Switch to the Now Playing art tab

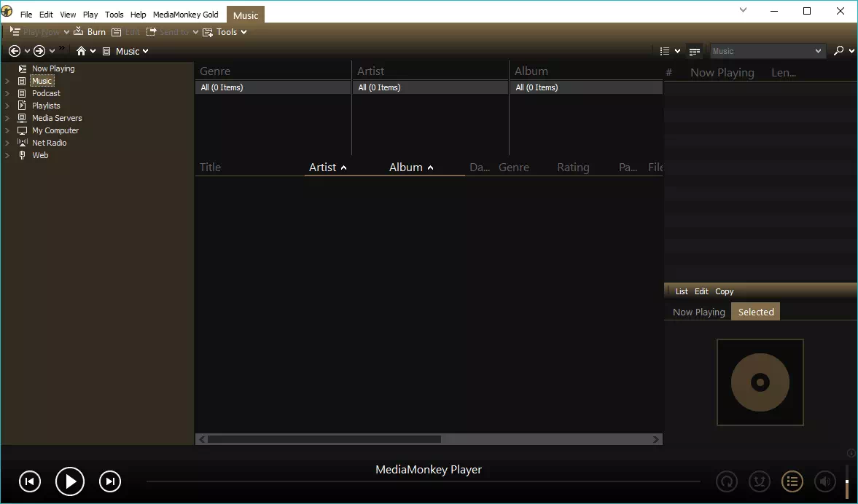pos(699,312)
